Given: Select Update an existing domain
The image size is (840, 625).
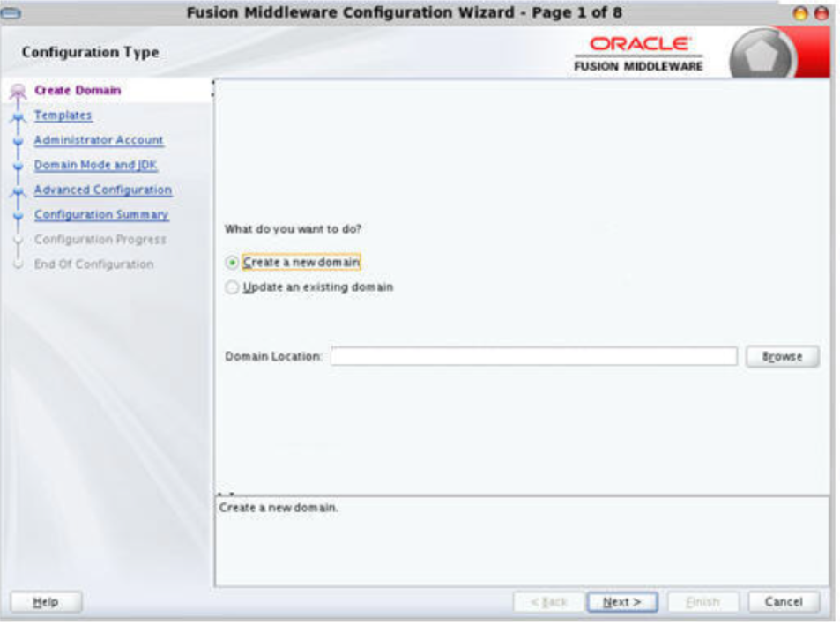Looking at the screenshot, I should (231, 286).
